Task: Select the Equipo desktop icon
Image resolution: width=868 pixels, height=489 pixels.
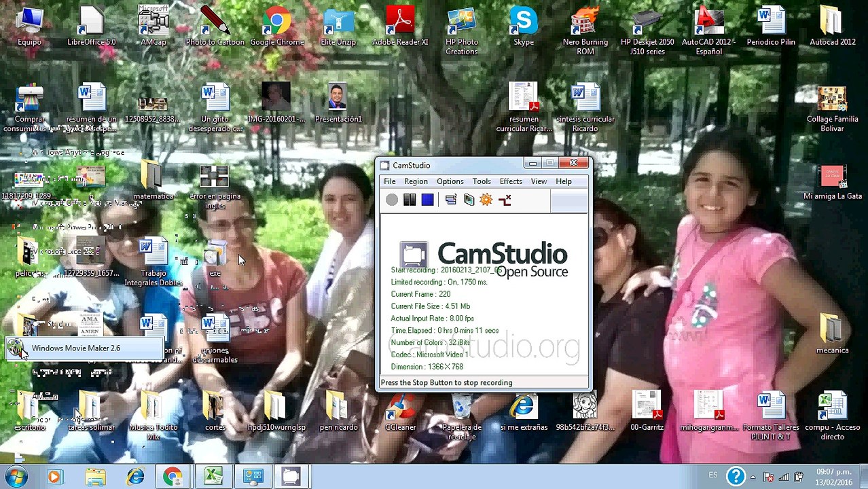Action: click(29, 27)
